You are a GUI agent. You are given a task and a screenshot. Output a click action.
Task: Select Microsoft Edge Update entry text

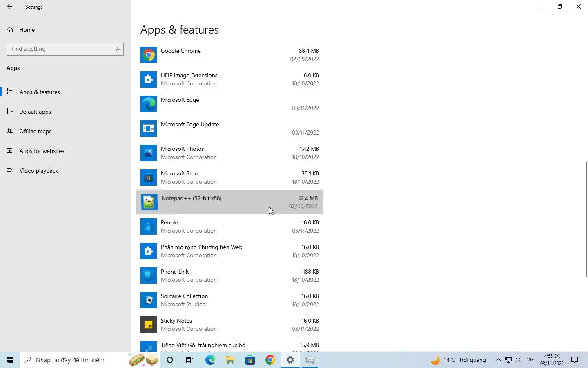tap(190, 124)
